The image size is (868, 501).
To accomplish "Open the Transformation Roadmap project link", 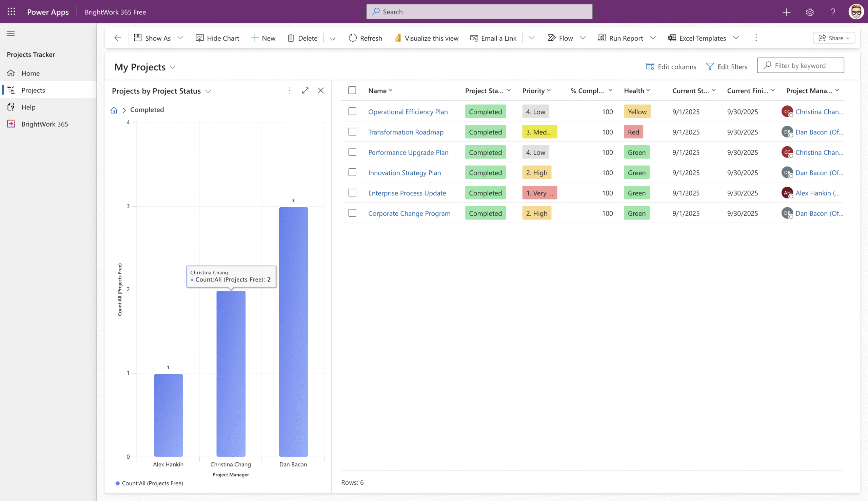I will 406,132.
